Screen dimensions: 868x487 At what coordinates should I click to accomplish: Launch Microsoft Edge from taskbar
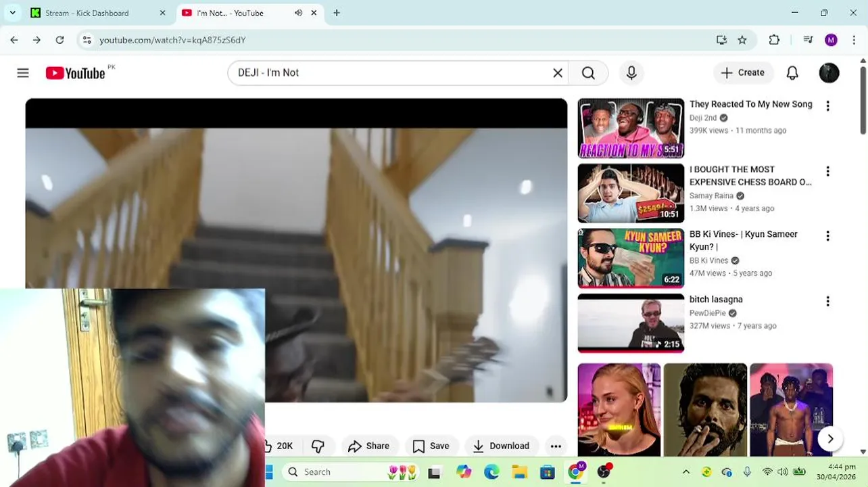click(491, 472)
